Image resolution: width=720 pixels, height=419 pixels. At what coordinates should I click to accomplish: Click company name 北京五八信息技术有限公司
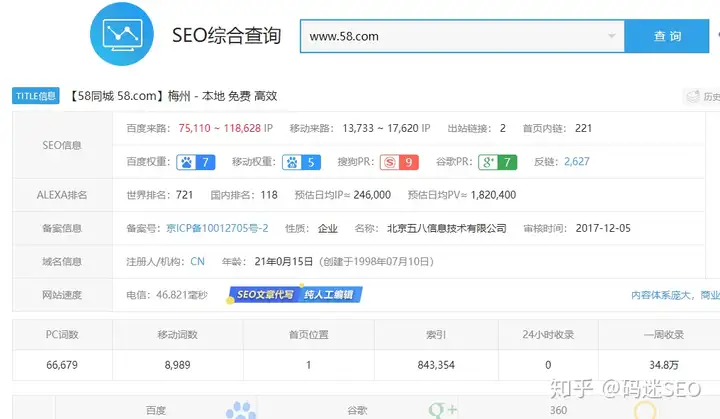447,228
